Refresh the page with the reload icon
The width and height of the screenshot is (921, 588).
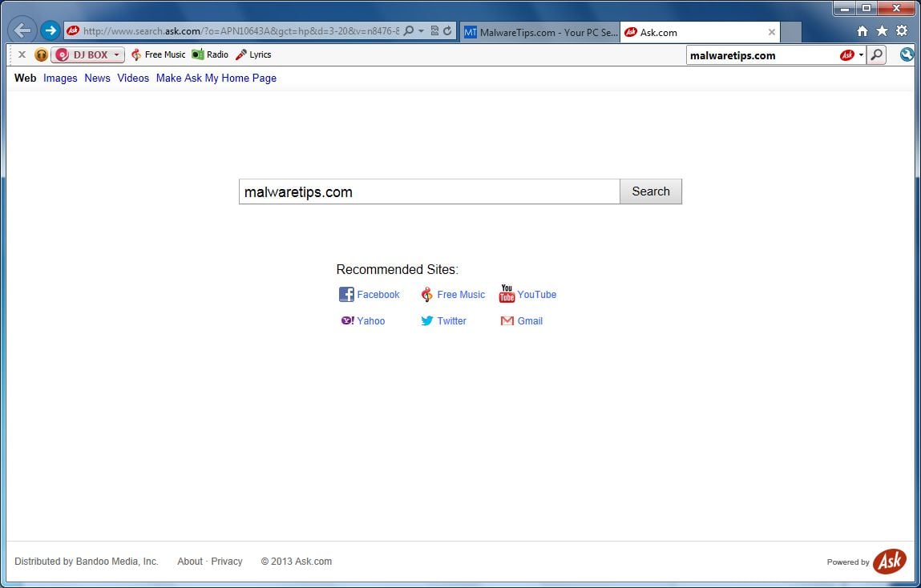(x=447, y=31)
